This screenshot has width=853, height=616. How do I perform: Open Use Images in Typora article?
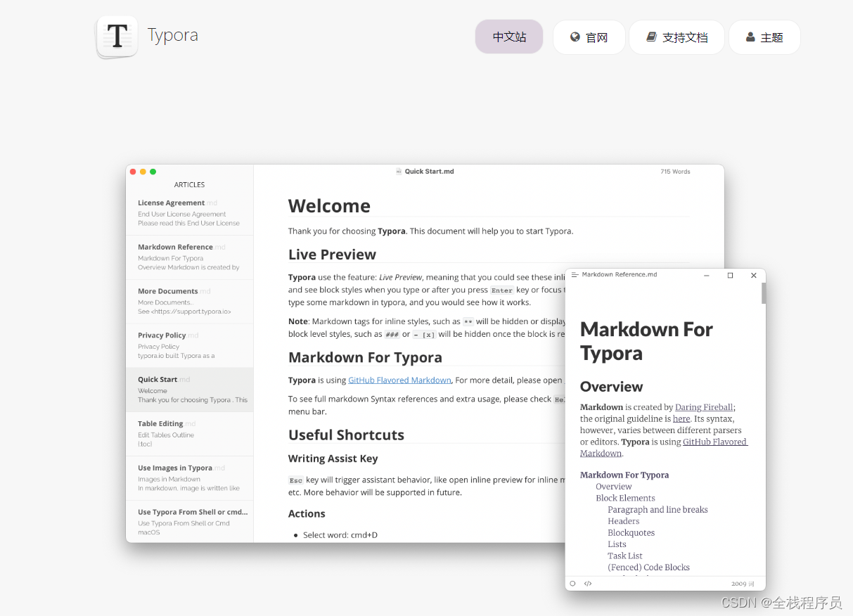point(189,478)
